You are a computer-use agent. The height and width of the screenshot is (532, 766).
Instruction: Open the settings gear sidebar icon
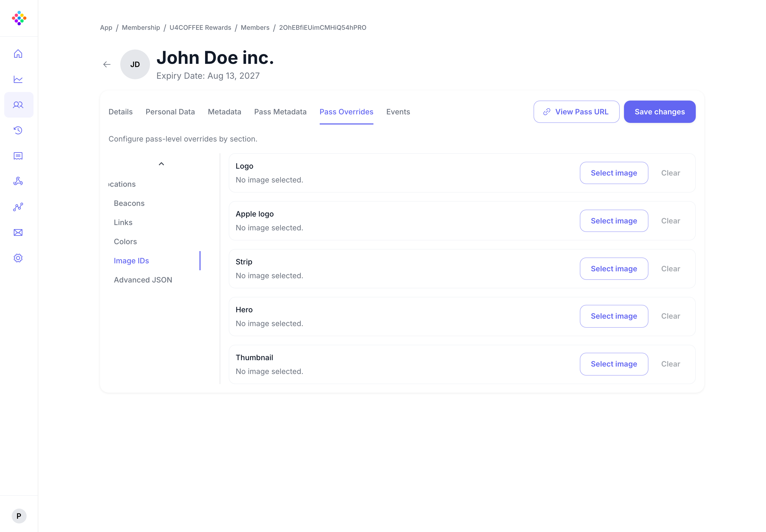(x=18, y=258)
